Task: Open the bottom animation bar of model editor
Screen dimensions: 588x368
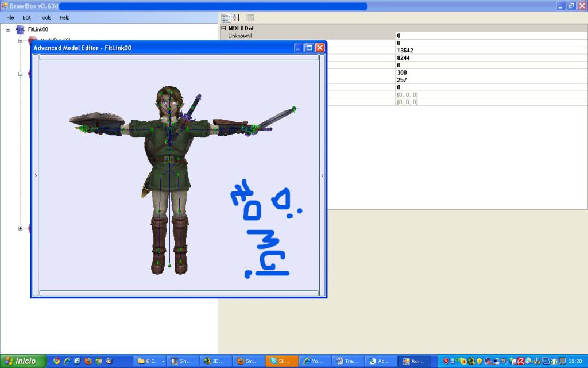Action: pyautogui.click(x=179, y=293)
